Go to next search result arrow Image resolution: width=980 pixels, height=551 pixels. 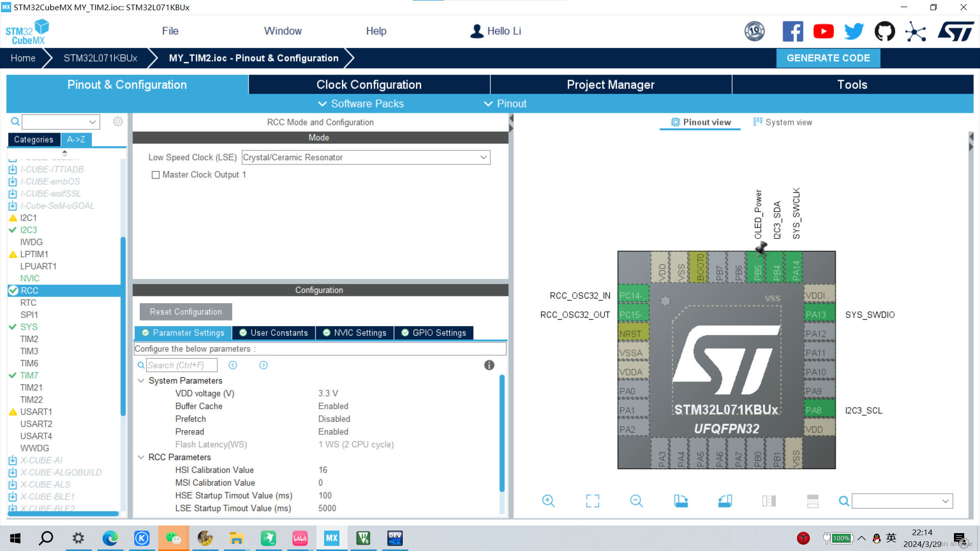263,365
